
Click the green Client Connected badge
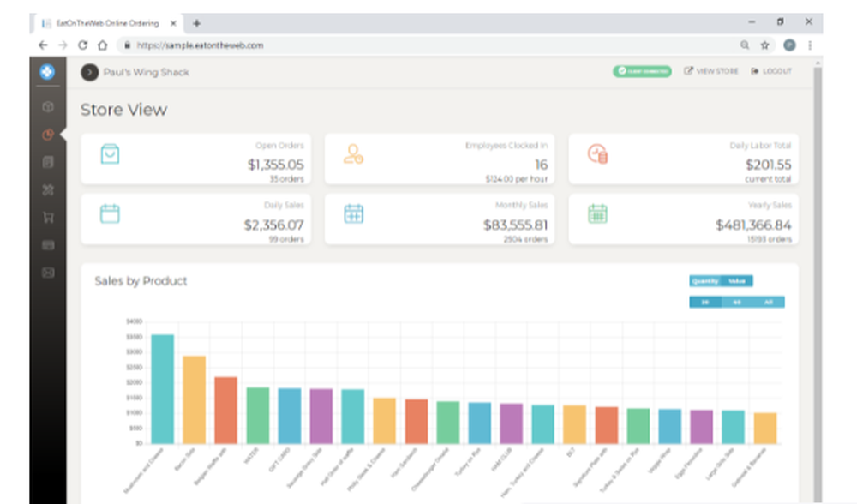[642, 71]
